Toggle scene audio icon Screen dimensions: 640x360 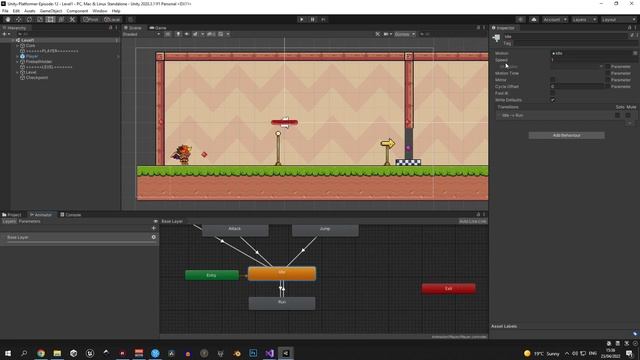coord(187,34)
